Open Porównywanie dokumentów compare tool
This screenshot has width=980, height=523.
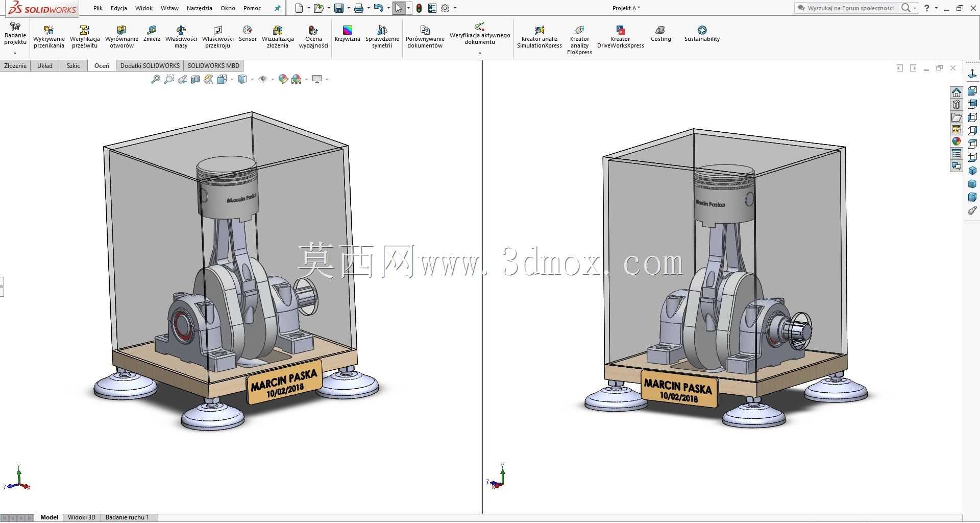[425, 37]
